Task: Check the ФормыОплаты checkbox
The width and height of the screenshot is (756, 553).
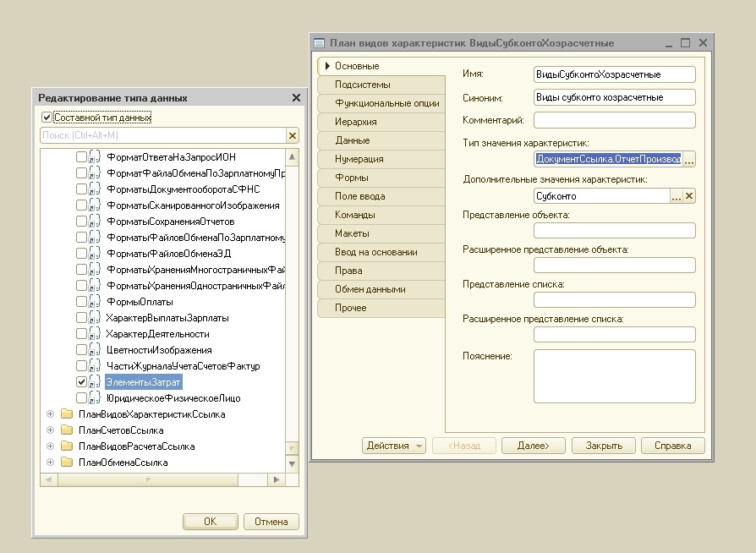Action: coord(81,302)
